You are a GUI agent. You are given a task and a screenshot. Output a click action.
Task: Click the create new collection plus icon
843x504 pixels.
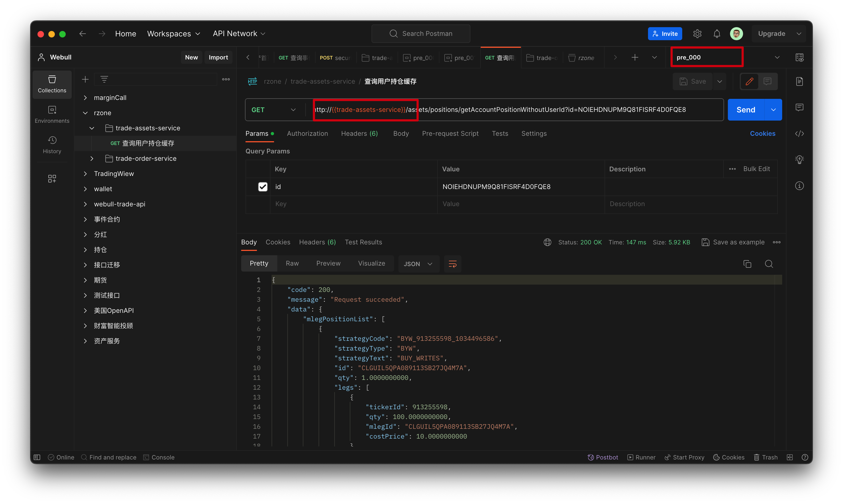85,80
